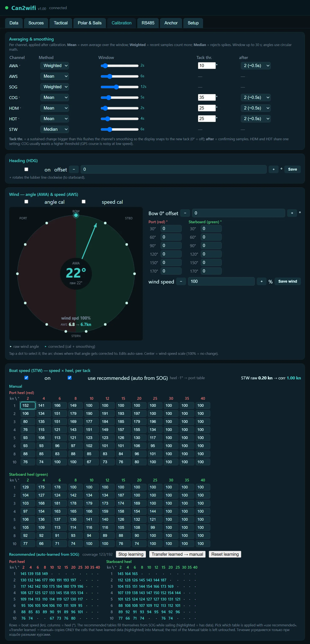310x644 pixels.
Task: Open the Setup tab
Action: coord(193,23)
